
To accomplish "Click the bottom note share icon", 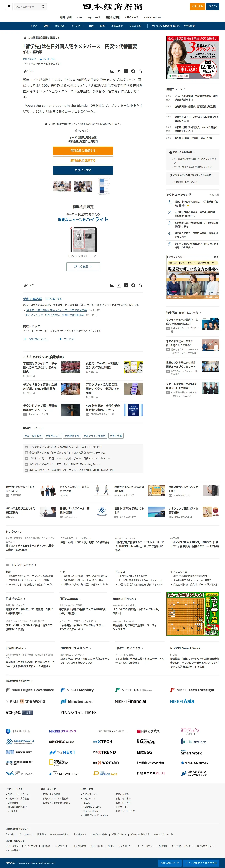I will (x=119, y=285).
